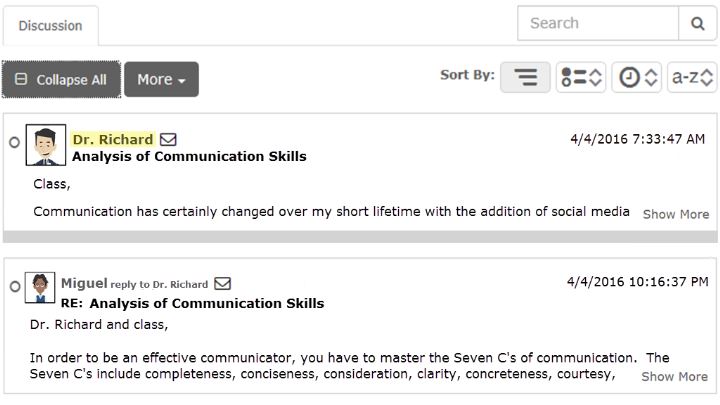Sort posts alphabetically with a-z icon
720x405 pixels.
tap(692, 77)
